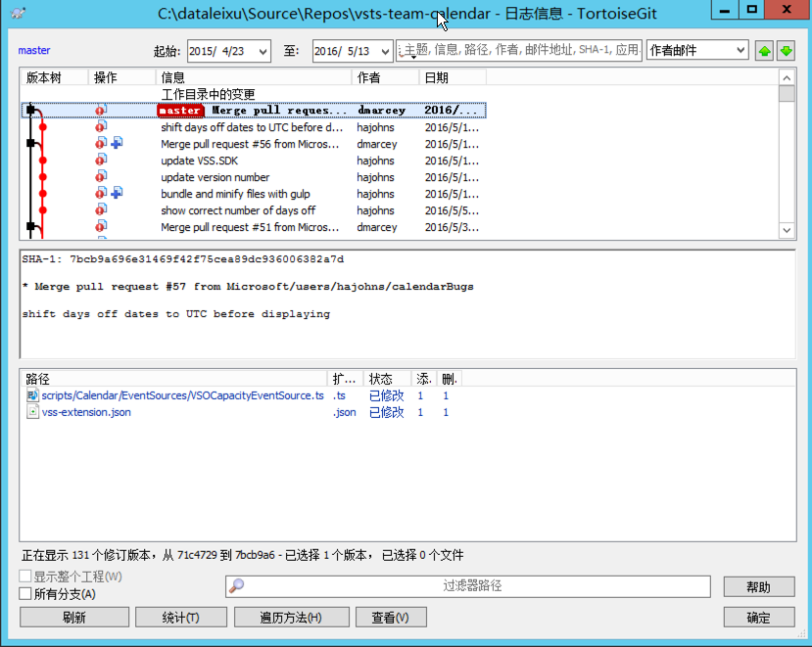Screen dimensions: 812x647
Task: Toggle the 显示整个工程(W) checkbox
Action: click(24, 577)
